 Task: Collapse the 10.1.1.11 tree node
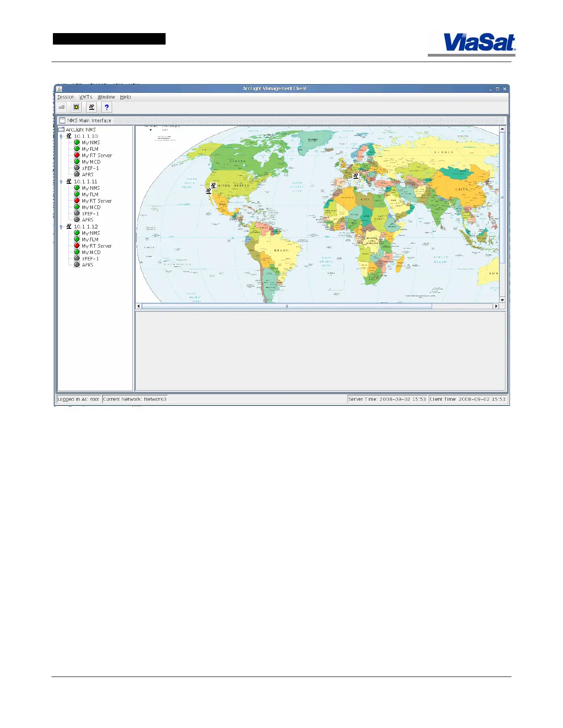tap(61, 182)
